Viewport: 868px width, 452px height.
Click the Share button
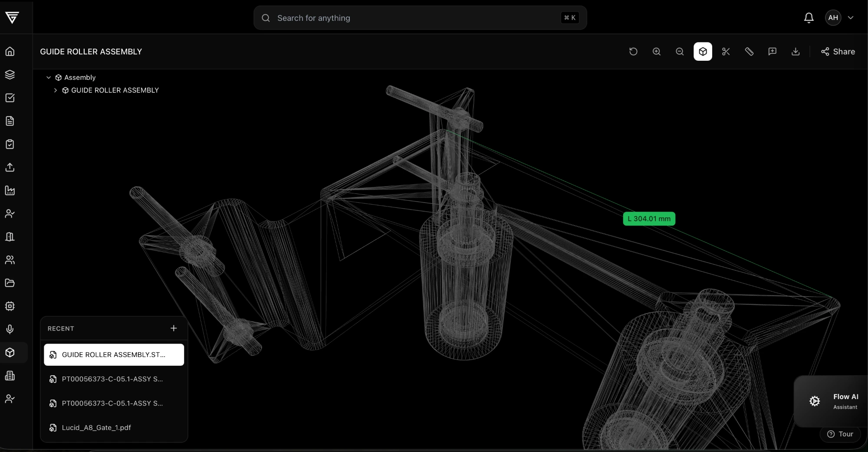pyautogui.click(x=838, y=52)
